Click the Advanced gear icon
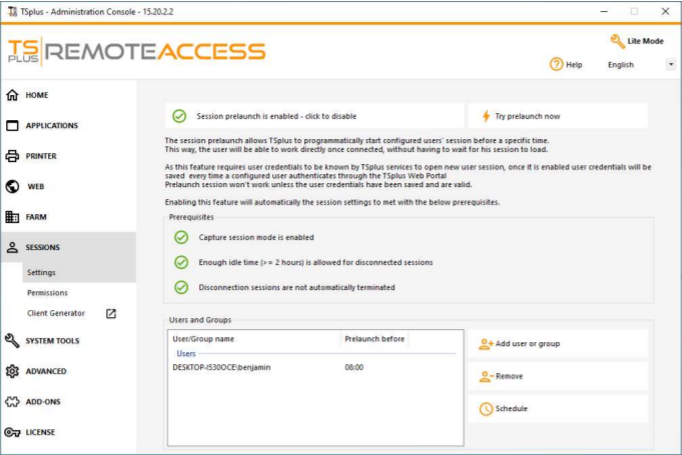682x455 pixels. 13,371
